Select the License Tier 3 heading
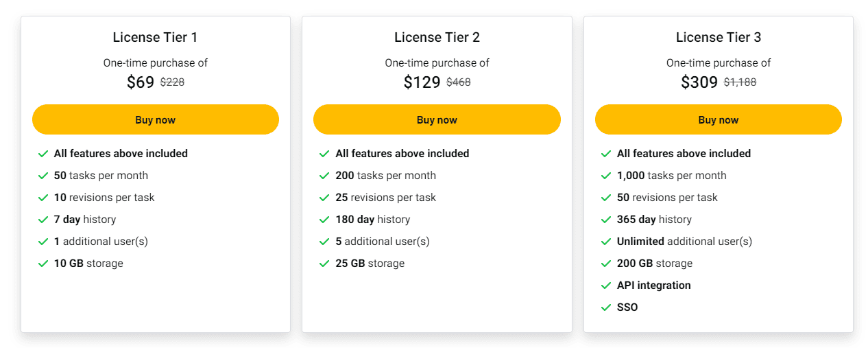The height and width of the screenshot is (348, 868). (718, 37)
